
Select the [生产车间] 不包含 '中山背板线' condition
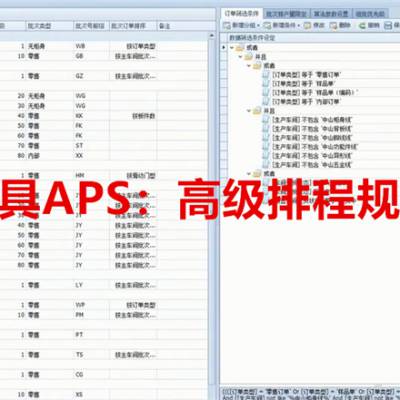tap(312, 129)
